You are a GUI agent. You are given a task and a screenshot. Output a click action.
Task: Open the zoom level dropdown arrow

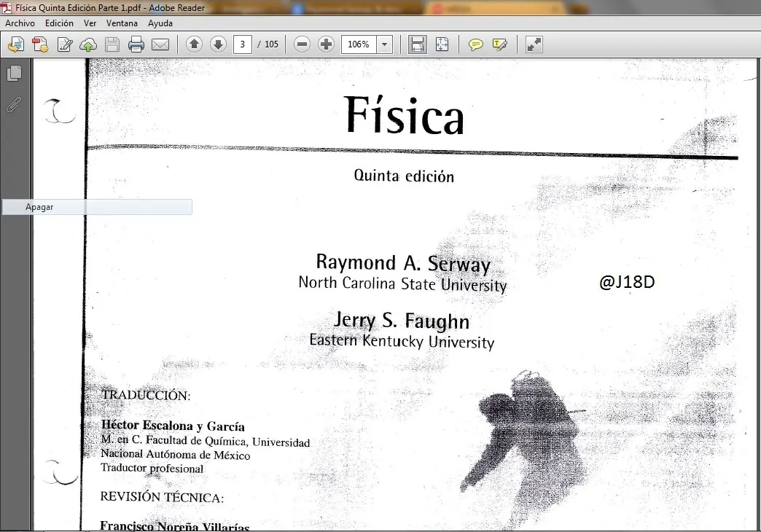pos(384,44)
